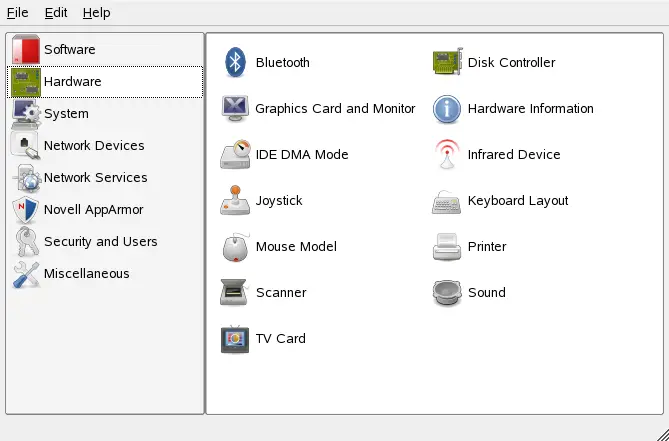The width and height of the screenshot is (669, 441).
Task: Open the IDE DMA Mode icon
Action: click(x=235, y=154)
